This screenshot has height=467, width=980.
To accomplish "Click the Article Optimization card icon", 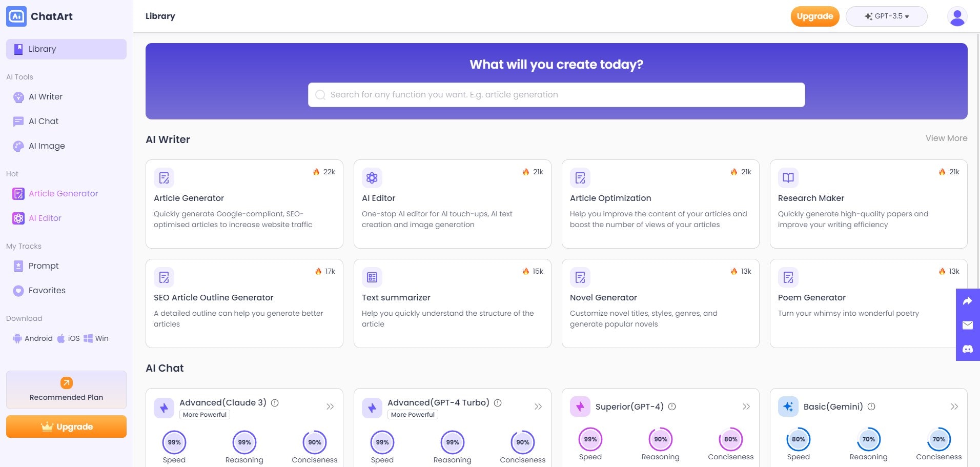I will pyautogui.click(x=580, y=178).
